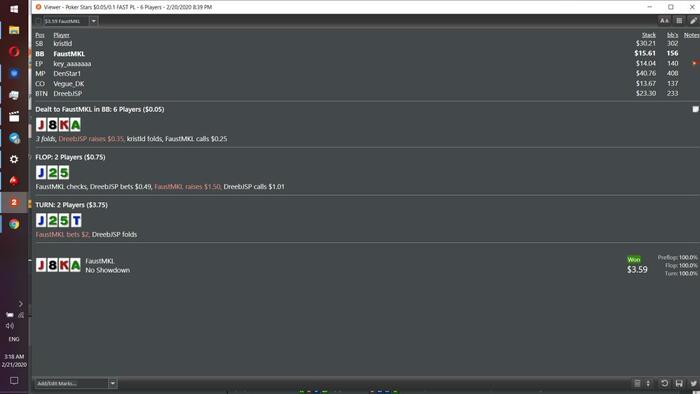Image resolution: width=700 pixels, height=394 pixels.
Task: Click the list icon in bottom toolbar
Action: pos(637,383)
